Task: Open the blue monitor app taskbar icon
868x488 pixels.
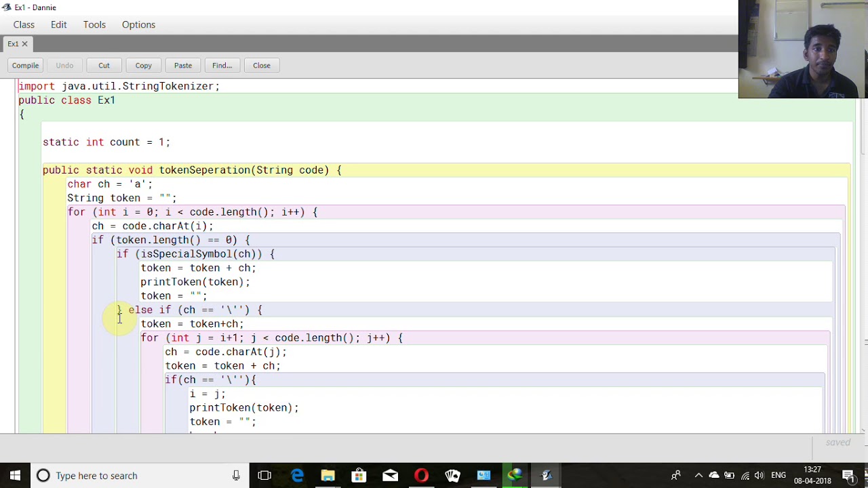Action: pyautogui.click(x=484, y=475)
